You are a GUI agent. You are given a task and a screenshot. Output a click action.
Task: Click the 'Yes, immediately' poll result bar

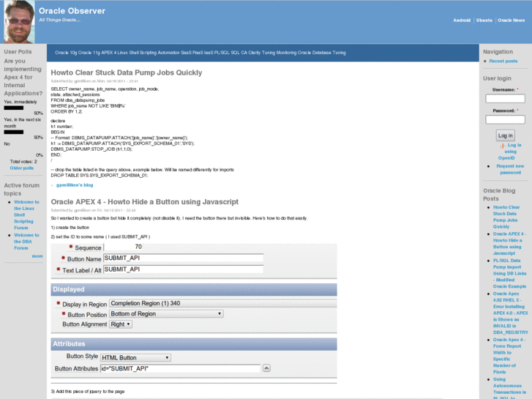click(x=14, y=108)
